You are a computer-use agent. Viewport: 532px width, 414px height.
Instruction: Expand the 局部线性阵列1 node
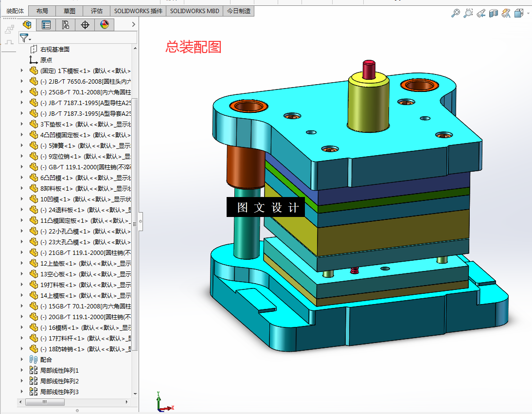coord(22,370)
